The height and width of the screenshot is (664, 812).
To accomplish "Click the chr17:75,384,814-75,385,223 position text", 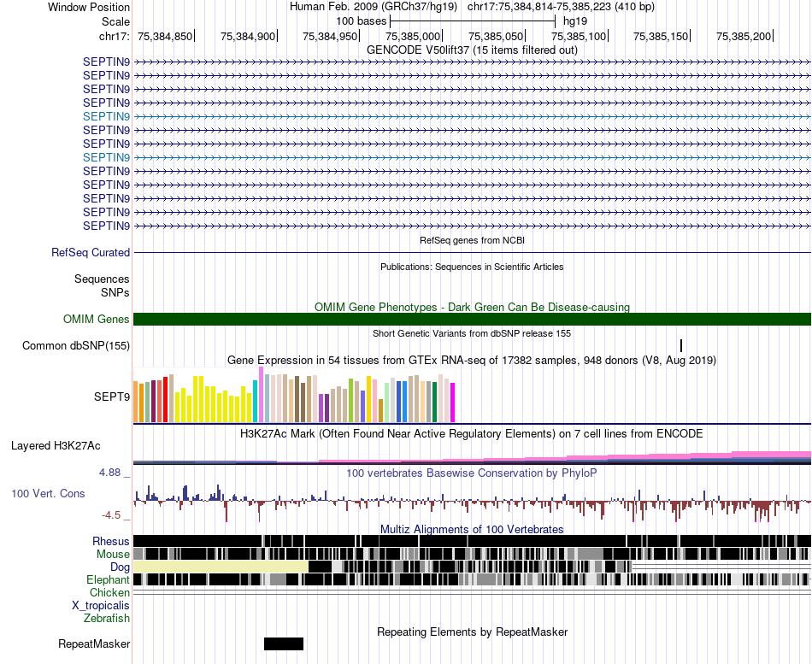I will (561, 7).
